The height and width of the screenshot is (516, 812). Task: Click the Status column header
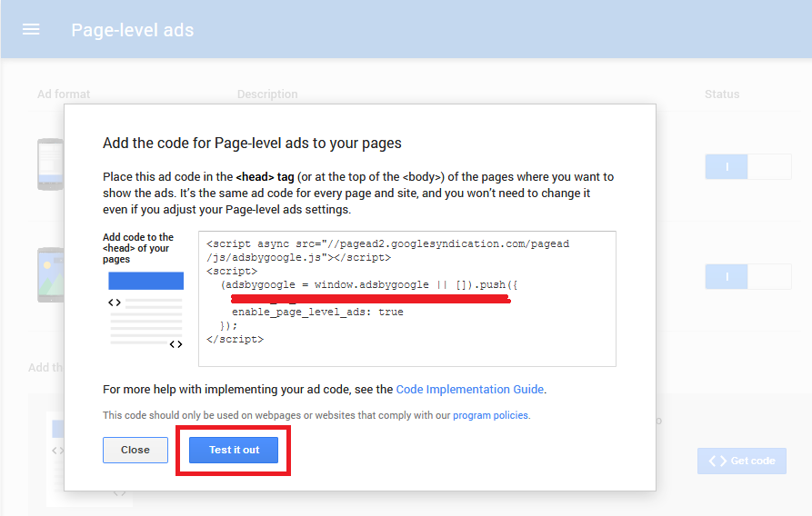pyautogui.click(x=722, y=94)
